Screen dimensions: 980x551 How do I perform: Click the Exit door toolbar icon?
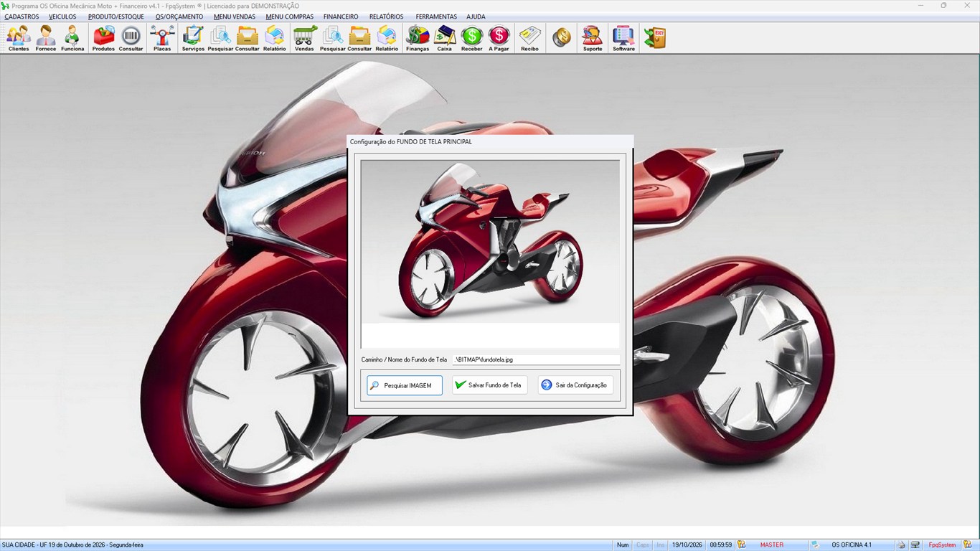(x=655, y=38)
